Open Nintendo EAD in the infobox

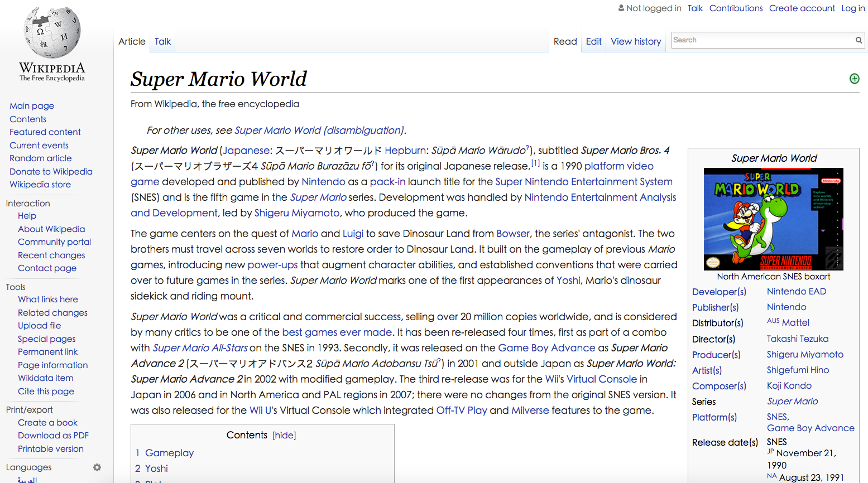point(797,292)
